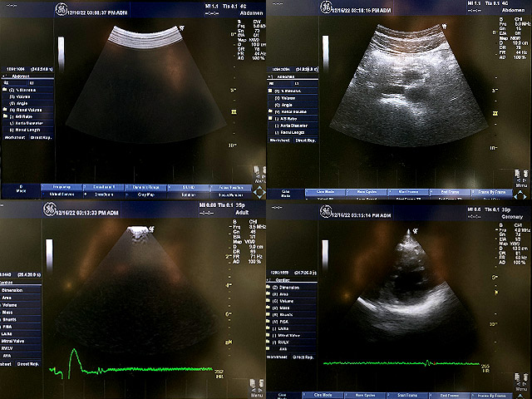Click Dimension folder icon in bottom-right Coronary screen
Viewport: 532px width, 399px height.
(268, 287)
